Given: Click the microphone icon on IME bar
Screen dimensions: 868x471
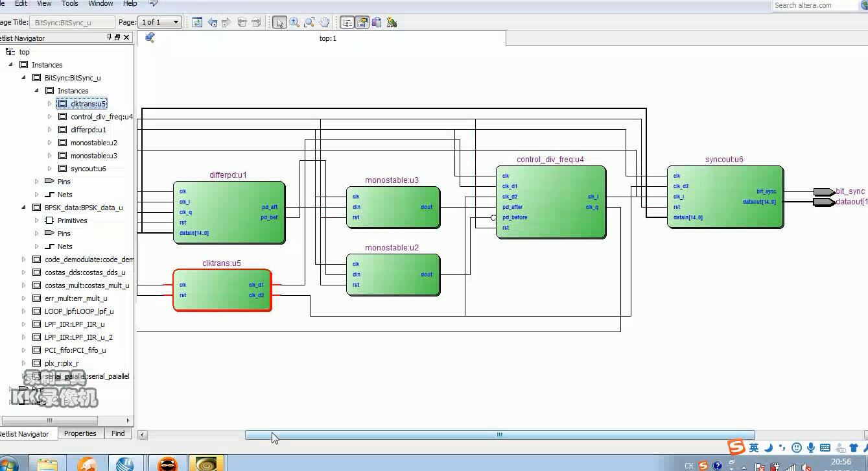Looking at the screenshot, I should point(811,448).
